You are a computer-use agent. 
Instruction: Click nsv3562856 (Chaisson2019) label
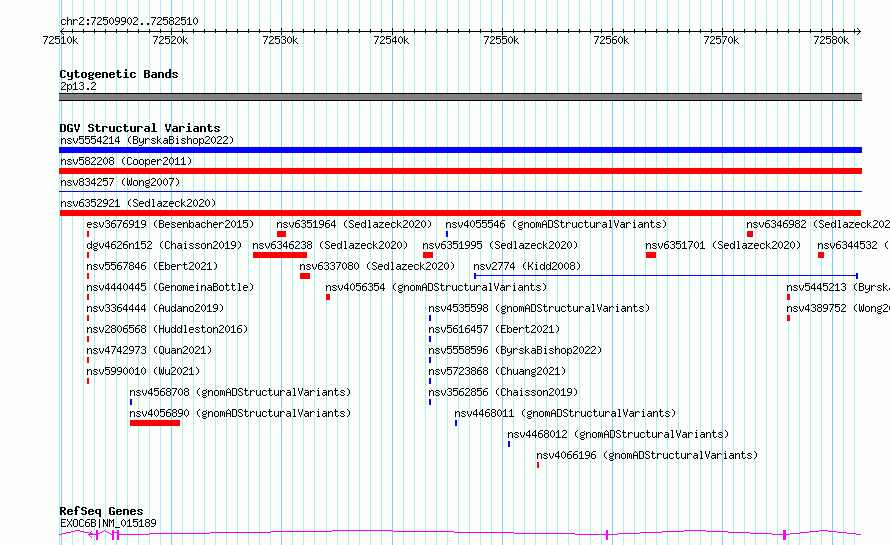tap(503, 392)
